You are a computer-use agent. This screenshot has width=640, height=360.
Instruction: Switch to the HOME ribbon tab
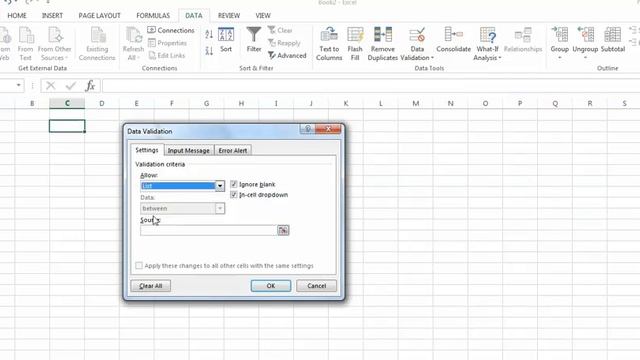click(17, 16)
